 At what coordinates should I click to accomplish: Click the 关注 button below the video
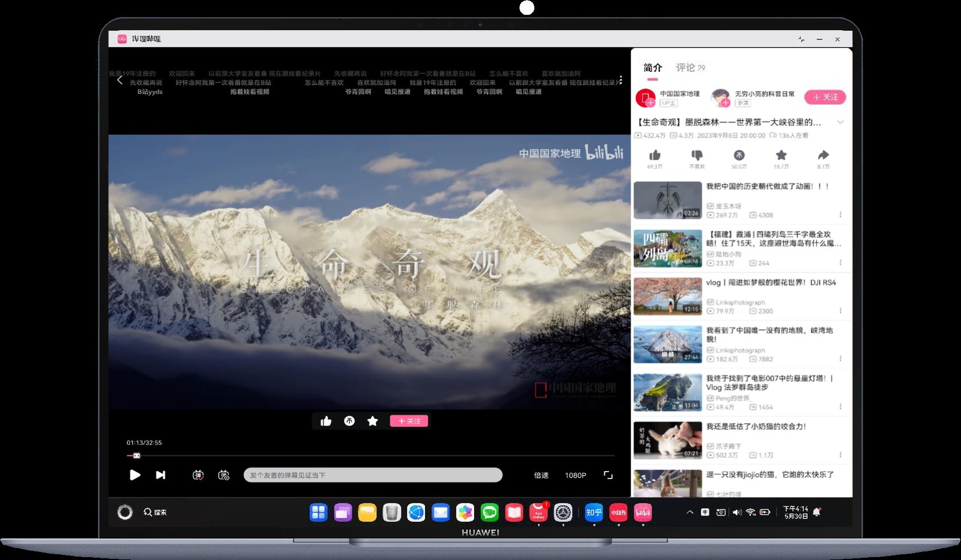(x=409, y=421)
